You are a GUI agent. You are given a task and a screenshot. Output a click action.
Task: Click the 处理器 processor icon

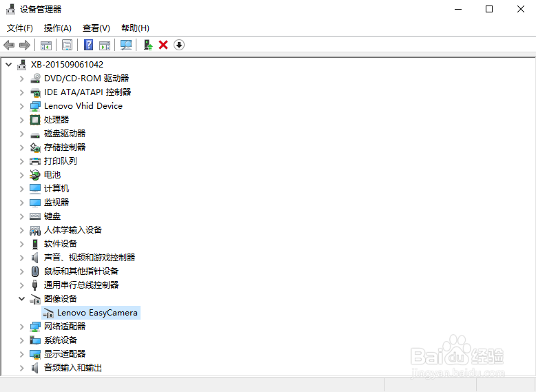(x=35, y=120)
